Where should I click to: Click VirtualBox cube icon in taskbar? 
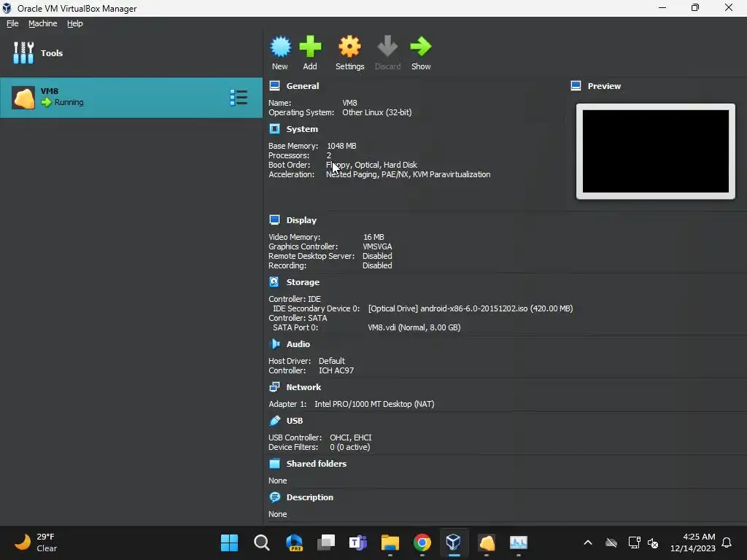coord(454,542)
